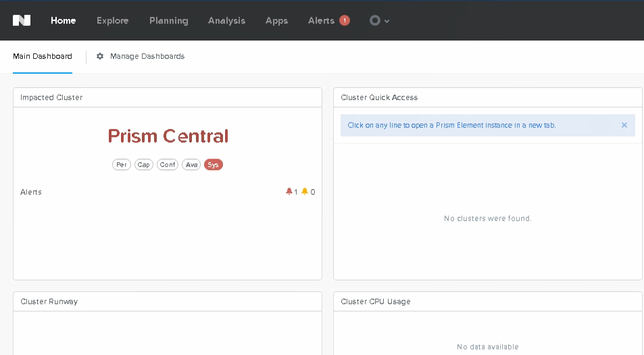Click the red critical alert bell icon
This screenshot has height=355, width=644.
pos(289,192)
